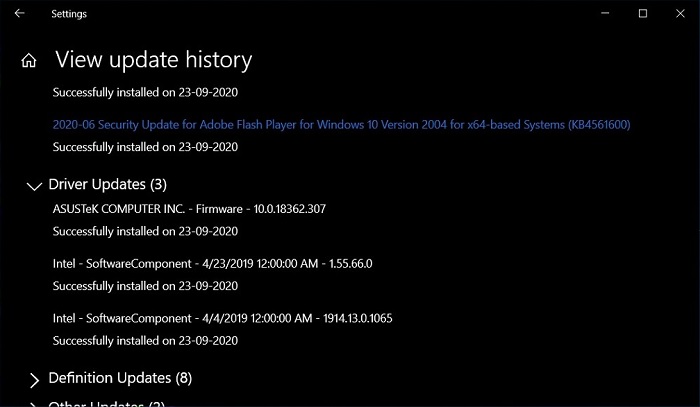The height and width of the screenshot is (407, 700).
Task: Open the Adobe Flash Player KB4561600 update link
Action: tap(341, 124)
